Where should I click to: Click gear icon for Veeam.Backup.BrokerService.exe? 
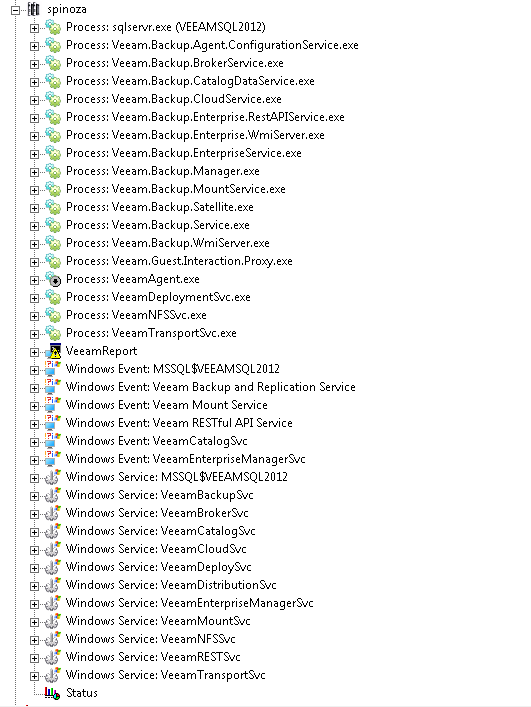[53, 63]
